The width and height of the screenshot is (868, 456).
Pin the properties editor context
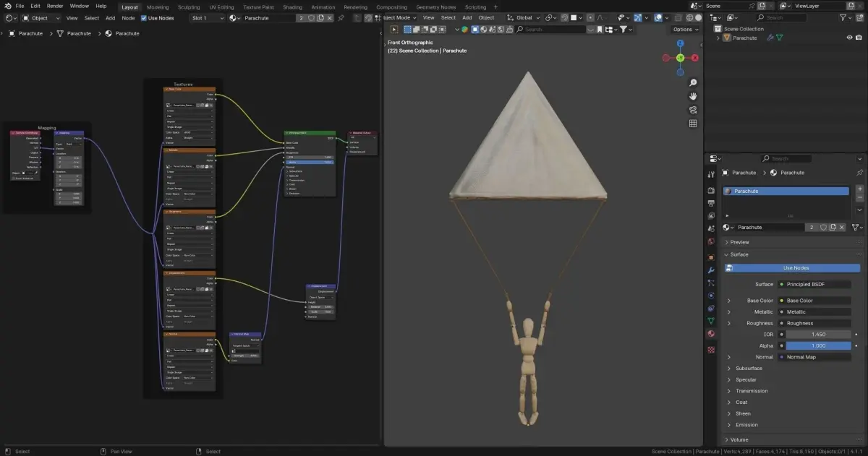[x=859, y=173]
